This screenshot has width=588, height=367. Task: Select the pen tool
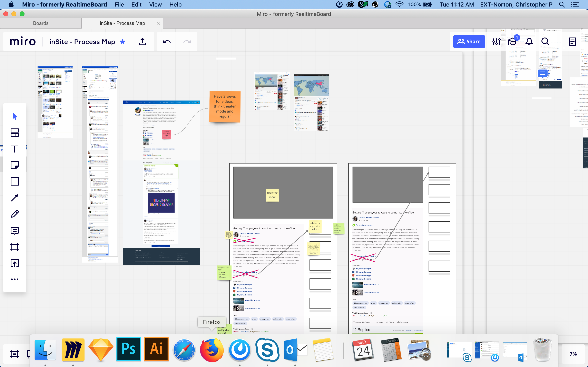point(14,213)
